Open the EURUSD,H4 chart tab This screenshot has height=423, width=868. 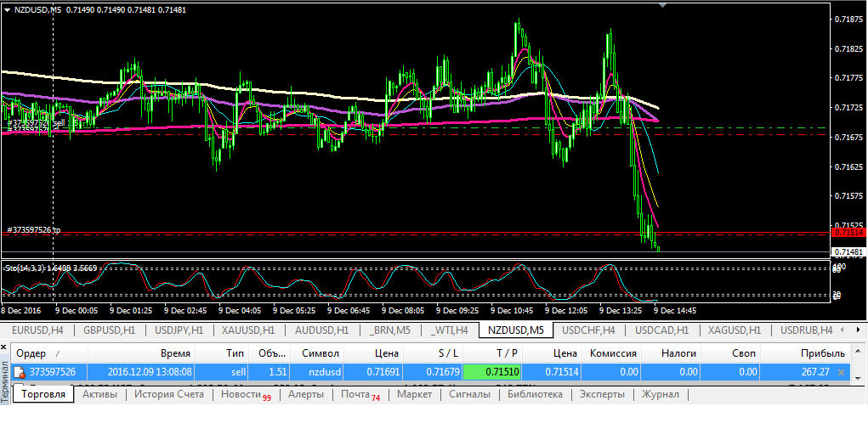[37, 330]
